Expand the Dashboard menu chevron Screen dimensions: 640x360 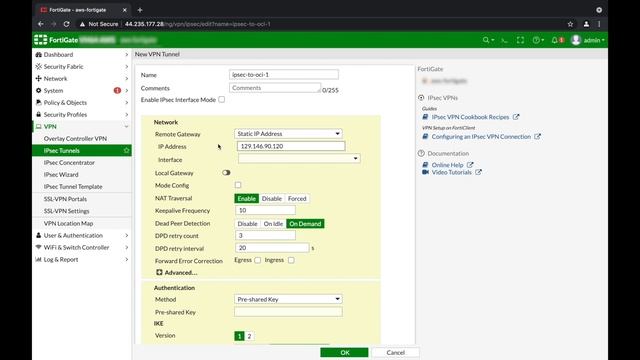tap(127, 54)
